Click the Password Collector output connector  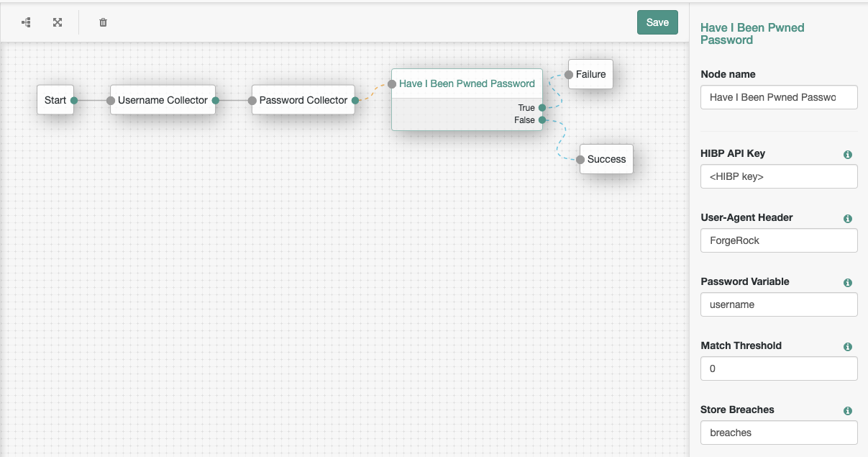coord(355,101)
